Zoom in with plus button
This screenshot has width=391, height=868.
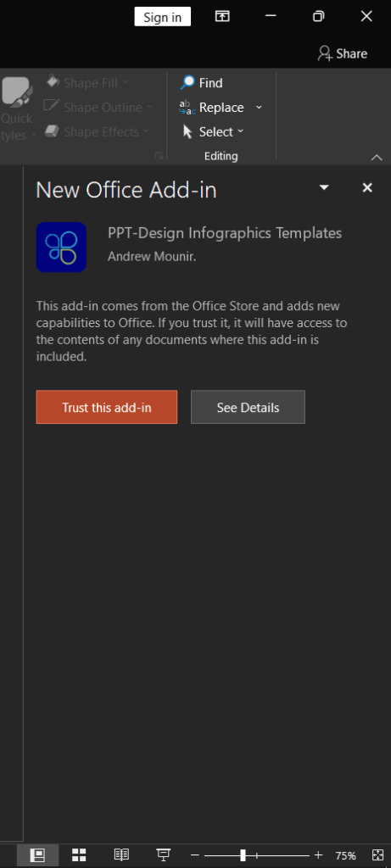(x=318, y=855)
